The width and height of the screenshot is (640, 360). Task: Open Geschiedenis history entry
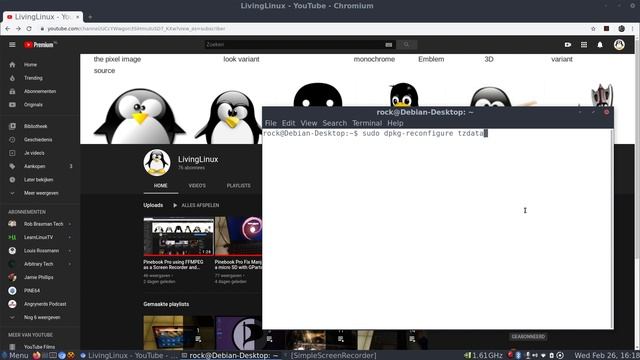tap(38, 140)
